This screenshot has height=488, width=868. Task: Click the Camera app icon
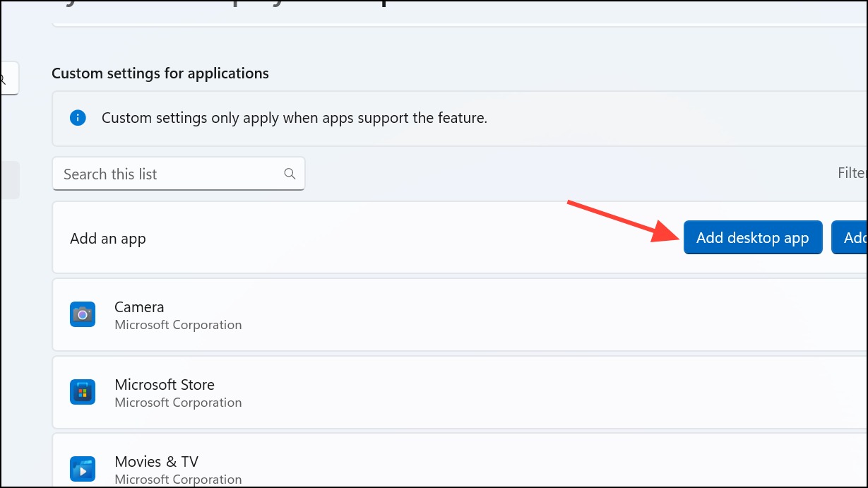(83, 314)
